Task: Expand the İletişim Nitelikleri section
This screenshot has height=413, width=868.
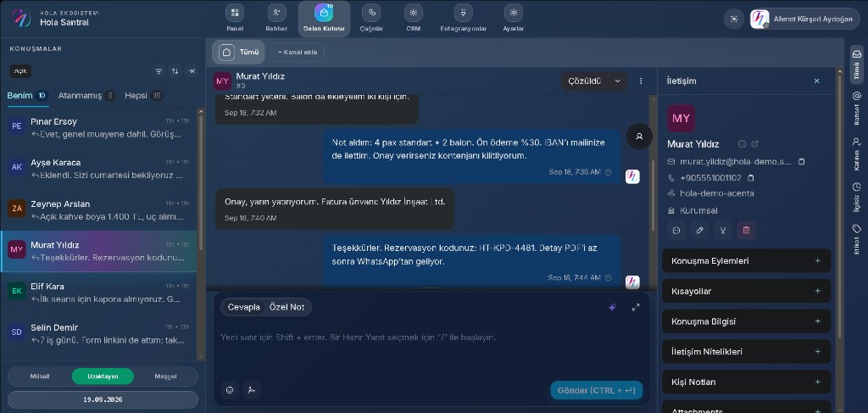Action: coord(746,352)
